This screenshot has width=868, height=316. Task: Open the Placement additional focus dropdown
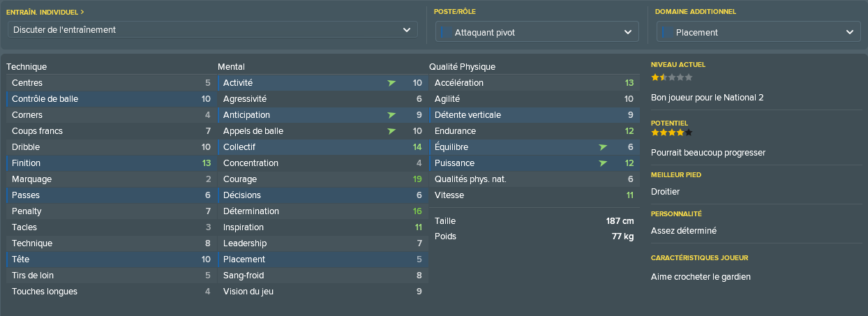pos(758,32)
